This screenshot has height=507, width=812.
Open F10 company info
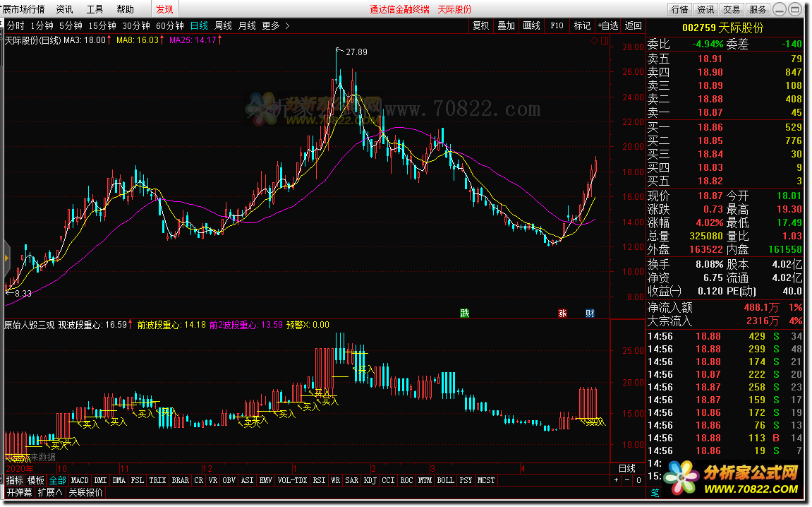tap(557, 25)
